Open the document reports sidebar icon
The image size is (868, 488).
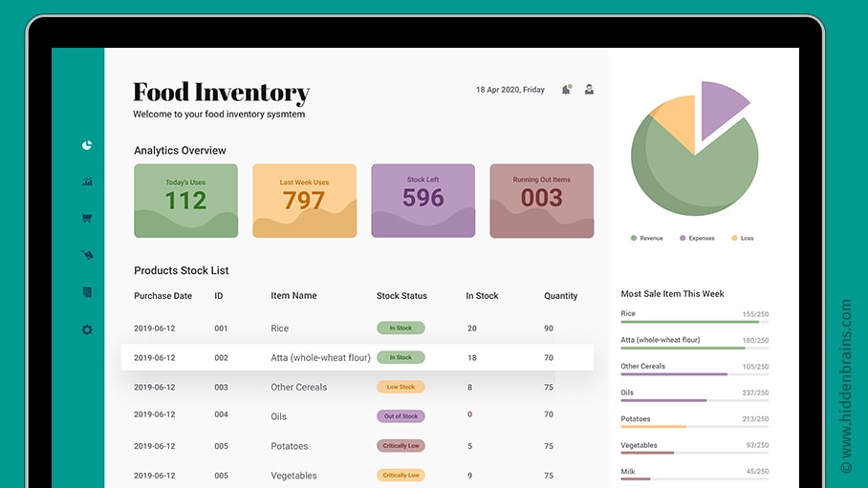(87, 292)
